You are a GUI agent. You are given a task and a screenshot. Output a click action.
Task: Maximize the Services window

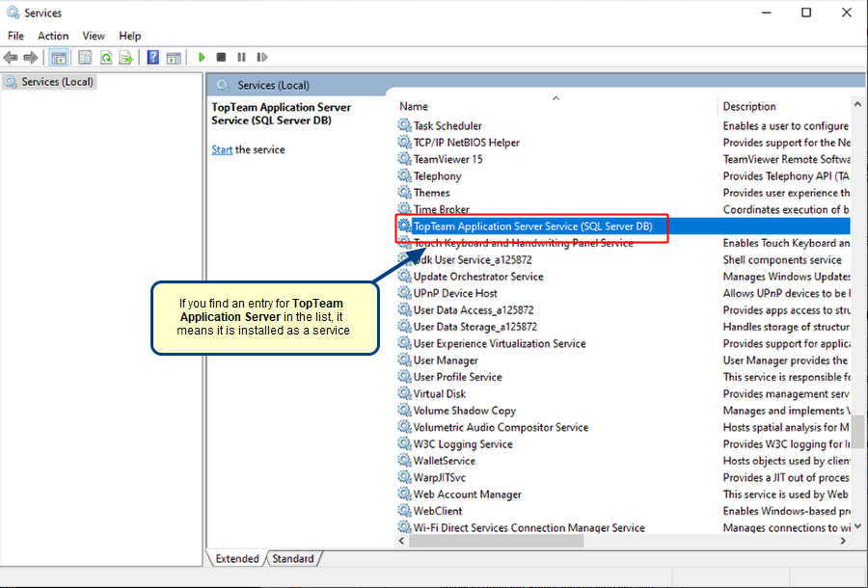click(x=806, y=13)
